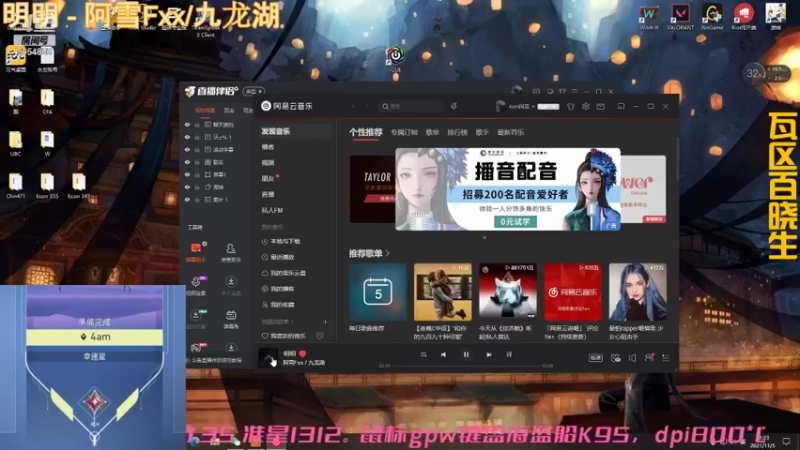800x450 pixels.
Task: Open the now-playing album cover thumbnail
Action: (268, 358)
